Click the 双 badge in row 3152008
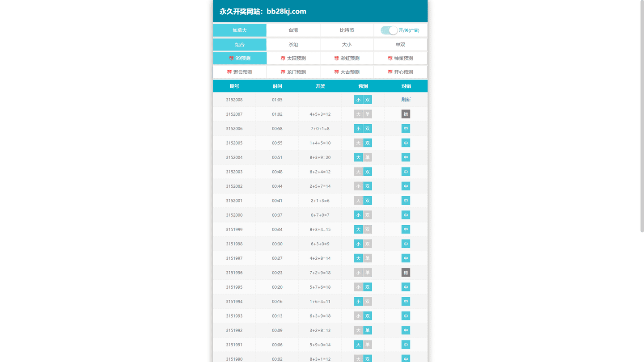 pyautogui.click(x=368, y=100)
